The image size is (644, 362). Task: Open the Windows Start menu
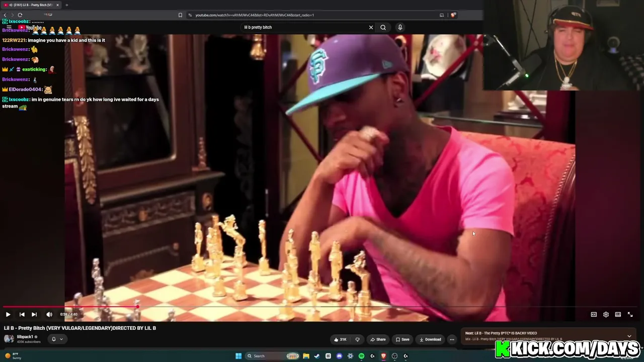coord(238,356)
